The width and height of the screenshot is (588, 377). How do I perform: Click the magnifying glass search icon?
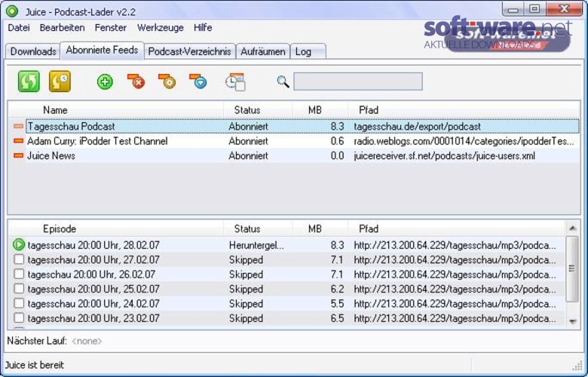pos(283,81)
